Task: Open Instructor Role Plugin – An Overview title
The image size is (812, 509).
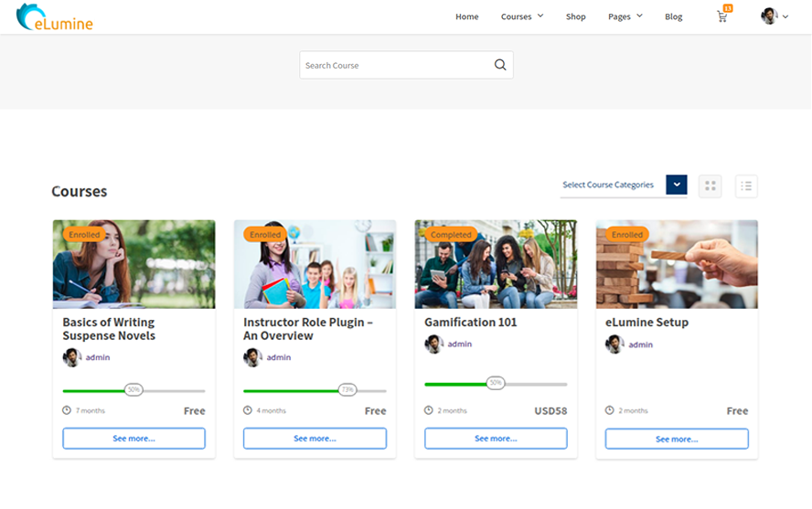Action: 307,329
